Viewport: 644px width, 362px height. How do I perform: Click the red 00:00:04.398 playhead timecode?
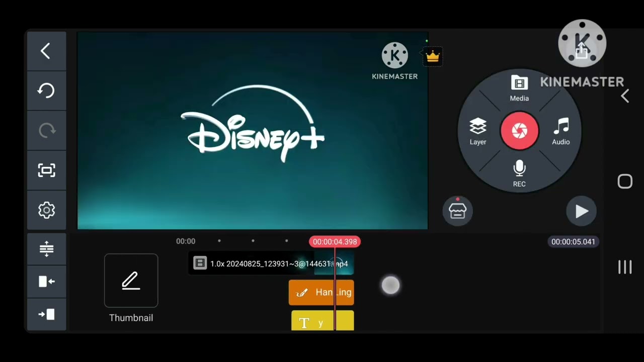335,242
